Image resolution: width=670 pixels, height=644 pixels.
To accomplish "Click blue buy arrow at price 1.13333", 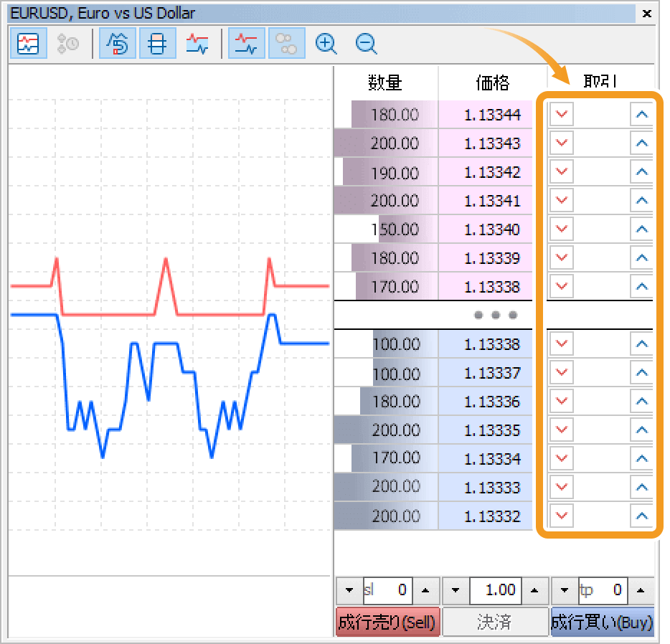I will pos(641,486).
